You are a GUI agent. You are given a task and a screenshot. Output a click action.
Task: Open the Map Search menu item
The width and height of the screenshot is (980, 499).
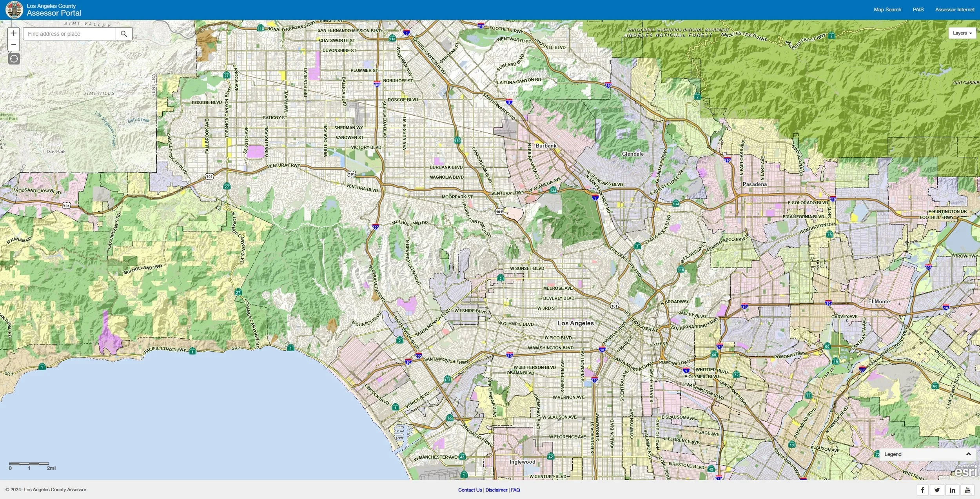click(887, 9)
